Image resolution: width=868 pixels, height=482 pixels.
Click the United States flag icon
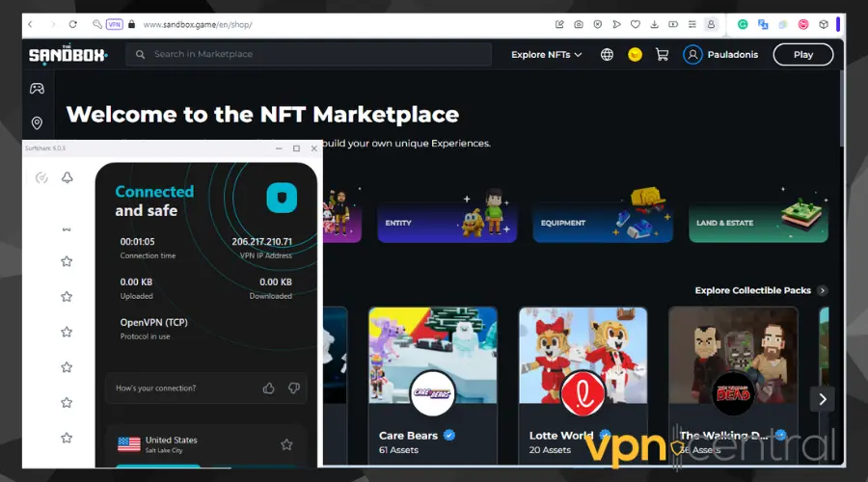pyautogui.click(x=129, y=444)
